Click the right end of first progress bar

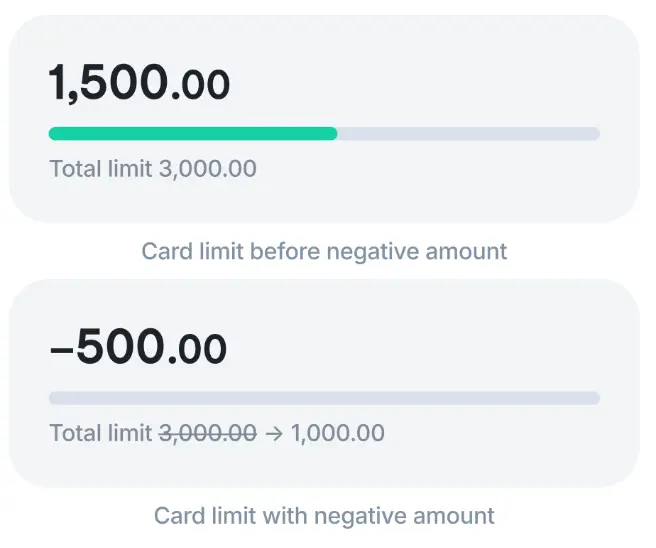(x=592, y=134)
